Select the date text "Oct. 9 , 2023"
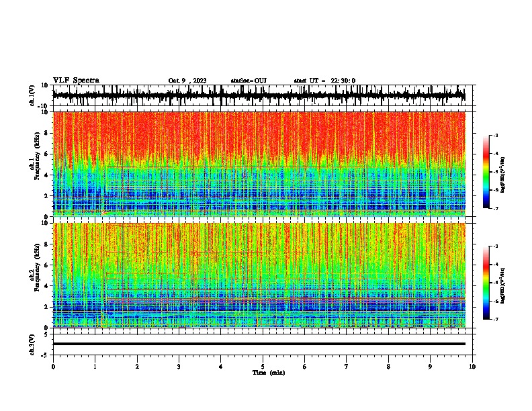Screen dimensions: 532x411 [x=187, y=81]
